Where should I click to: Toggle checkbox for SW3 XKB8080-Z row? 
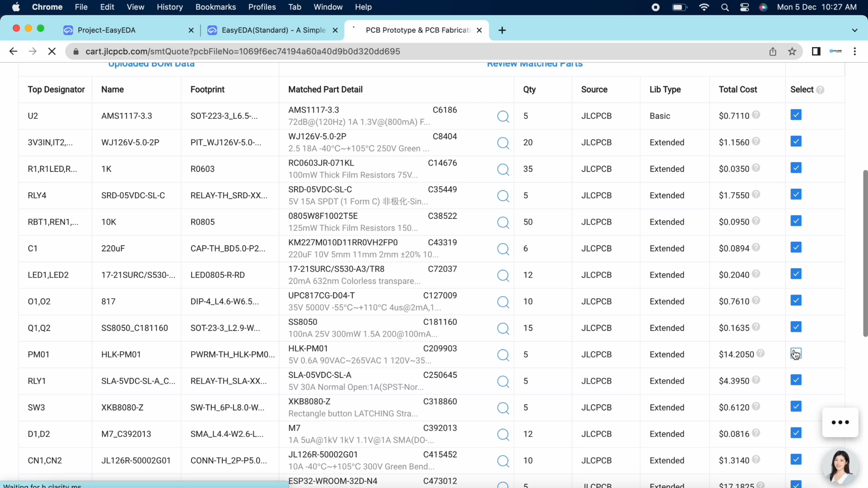click(x=796, y=406)
